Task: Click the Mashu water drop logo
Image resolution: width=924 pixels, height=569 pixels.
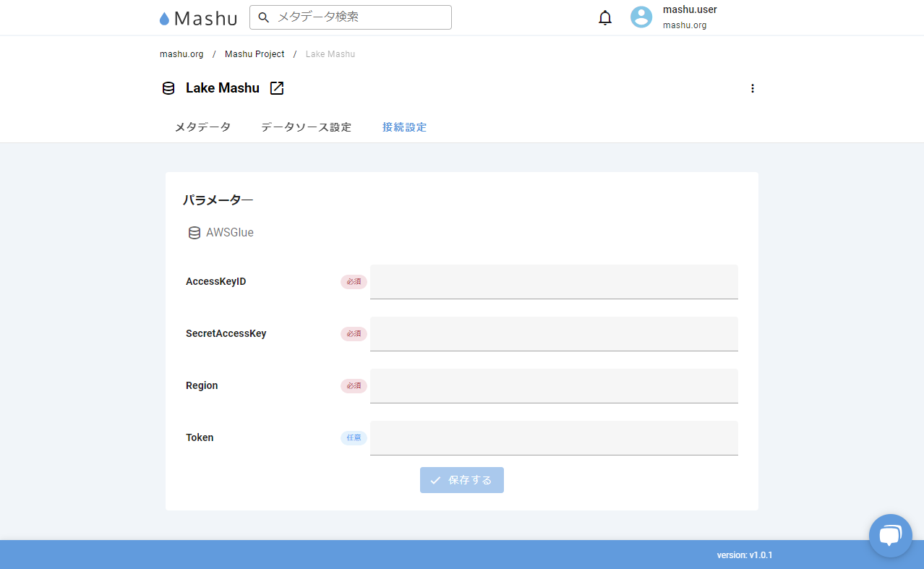Action: pos(165,19)
